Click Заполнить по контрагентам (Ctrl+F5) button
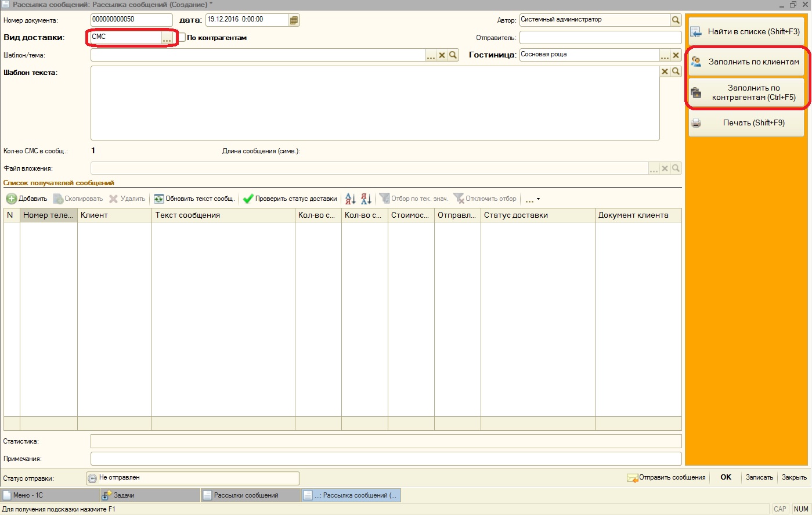 (746, 92)
